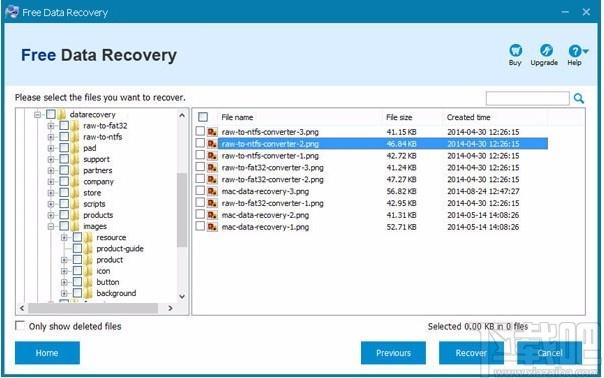Tick the products folder checkbox
Viewport: 604px width, 378px height.
click(x=64, y=215)
